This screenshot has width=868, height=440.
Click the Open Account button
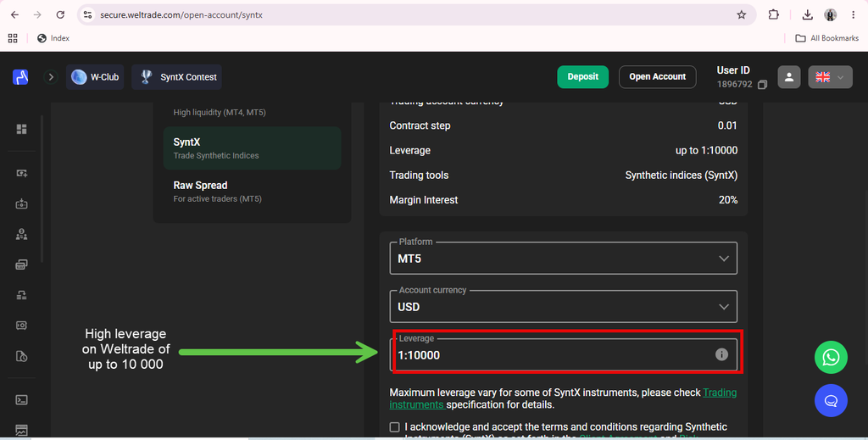coord(657,77)
